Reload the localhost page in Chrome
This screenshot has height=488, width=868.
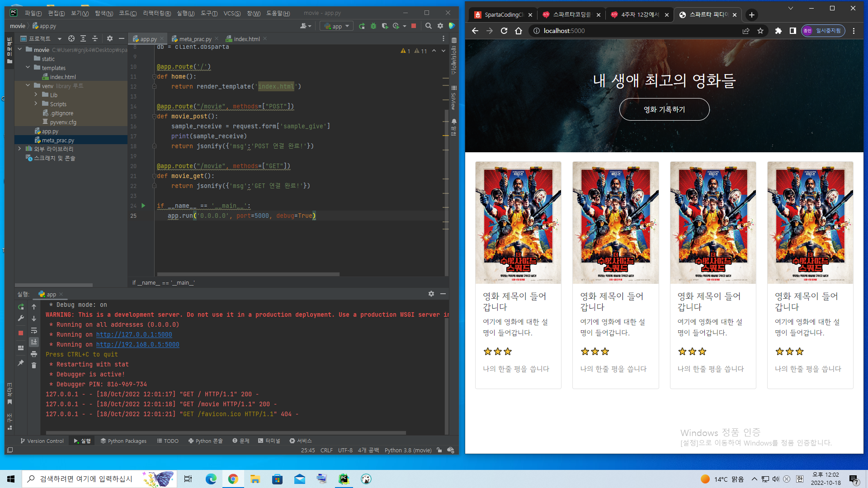tap(504, 31)
